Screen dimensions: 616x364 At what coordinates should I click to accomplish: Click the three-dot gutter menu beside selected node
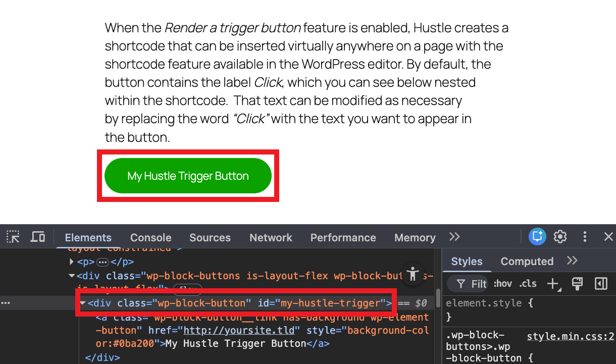6,303
